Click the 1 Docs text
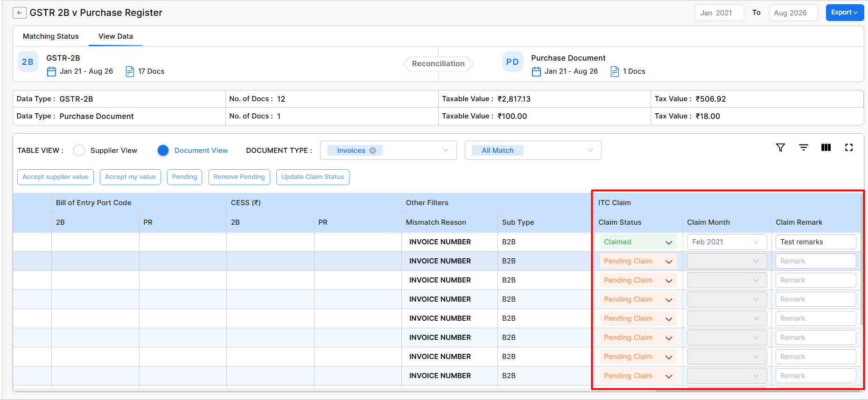The image size is (868, 400). click(634, 71)
